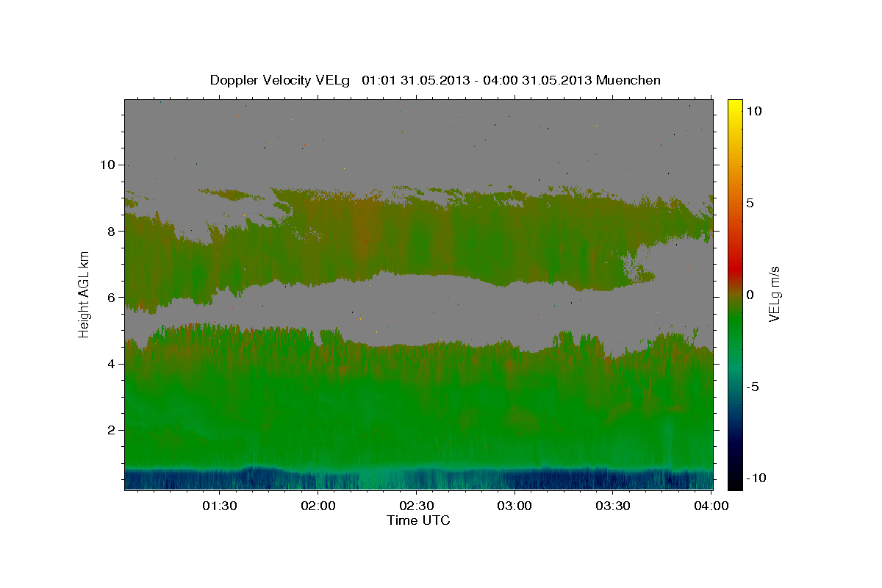Click the 01:30 time tick label

pyautogui.click(x=220, y=506)
